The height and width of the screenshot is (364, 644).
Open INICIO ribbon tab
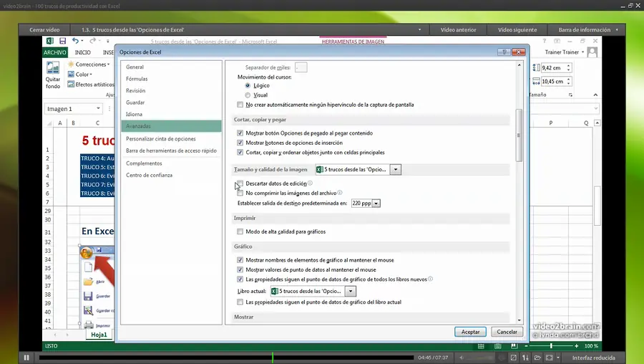click(x=82, y=52)
